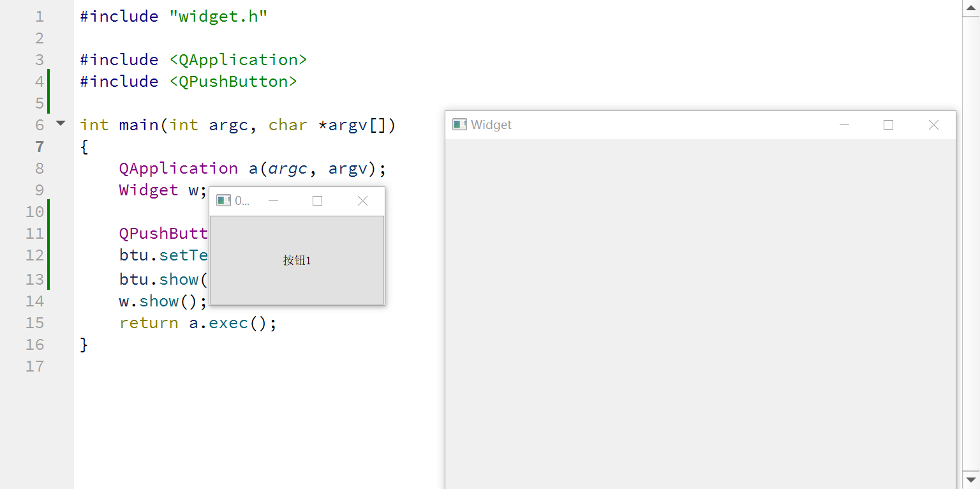Click 'QApplication' on line 8
980x489 pixels.
pos(179,168)
